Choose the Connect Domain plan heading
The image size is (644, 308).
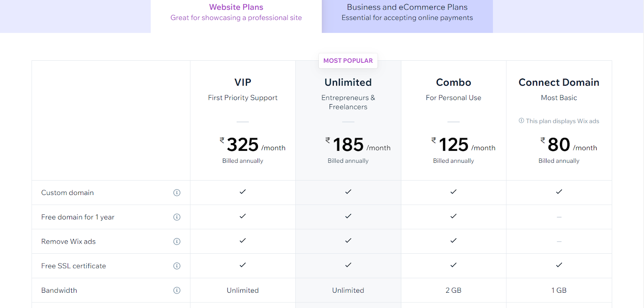[x=559, y=82]
